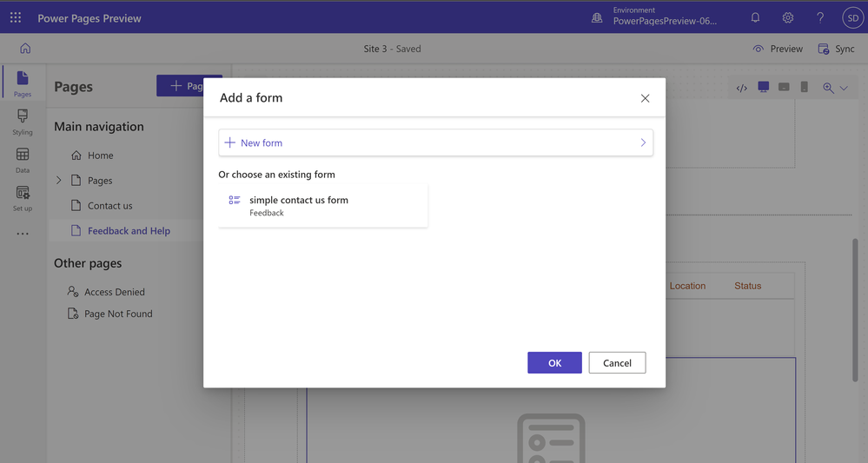The image size is (868, 463).
Task: Open the Styling workspace icon
Action: click(23, 122)
